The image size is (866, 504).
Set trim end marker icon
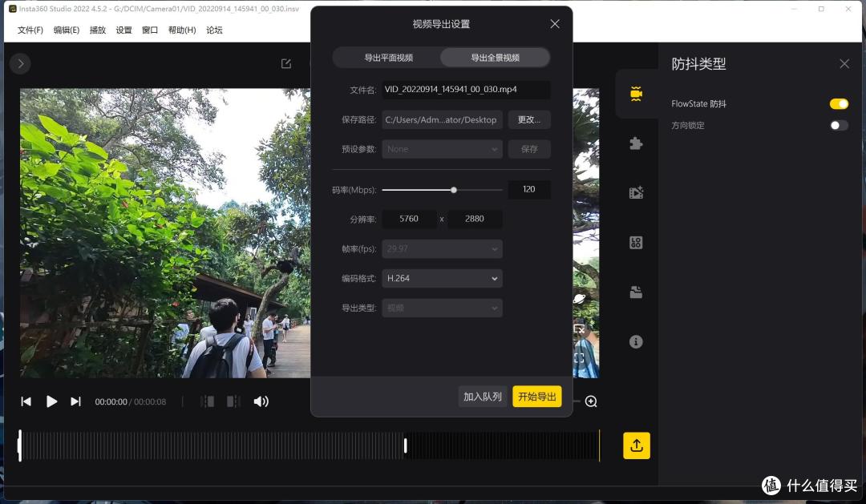[x=233, y=401]
